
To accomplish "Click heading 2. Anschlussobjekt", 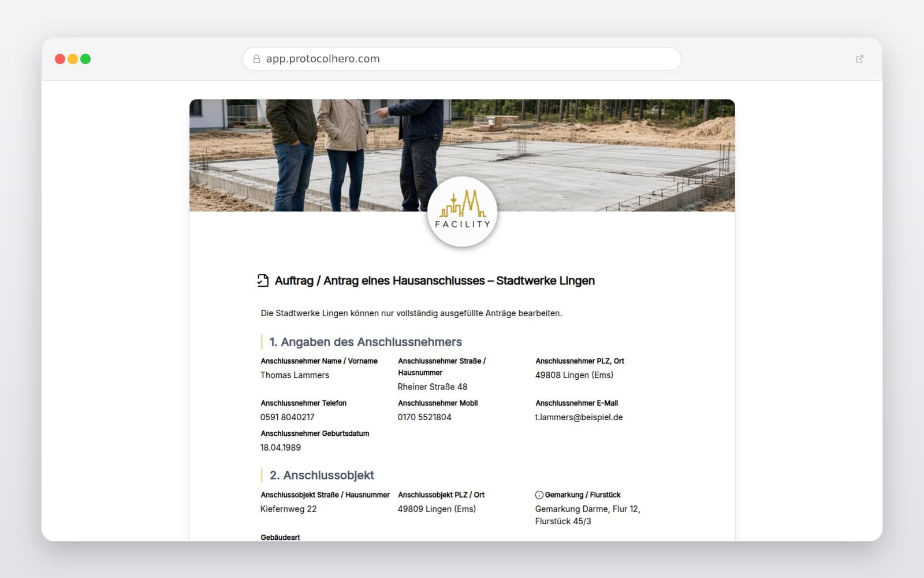I will click(x=322, y=475).
